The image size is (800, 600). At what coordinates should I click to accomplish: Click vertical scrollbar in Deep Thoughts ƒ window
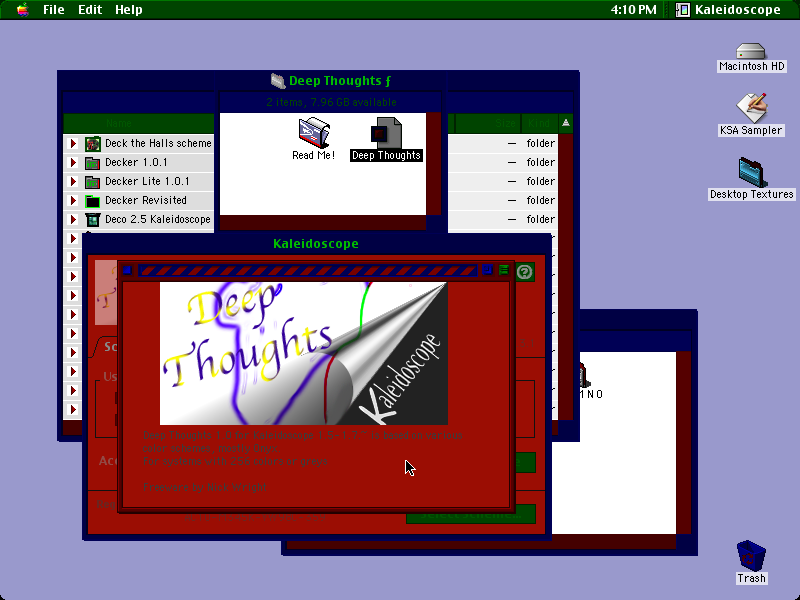pyautogui.click(x=433, y=164)
